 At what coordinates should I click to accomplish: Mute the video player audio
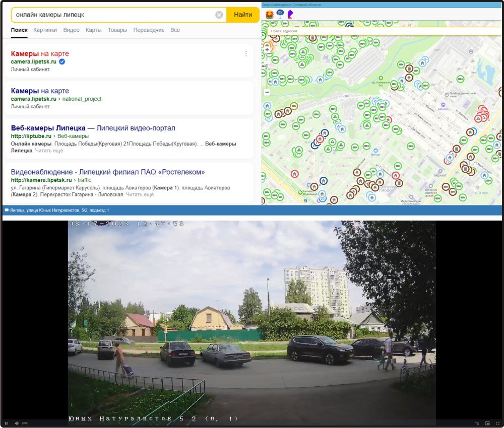click(x=17, y=423)
